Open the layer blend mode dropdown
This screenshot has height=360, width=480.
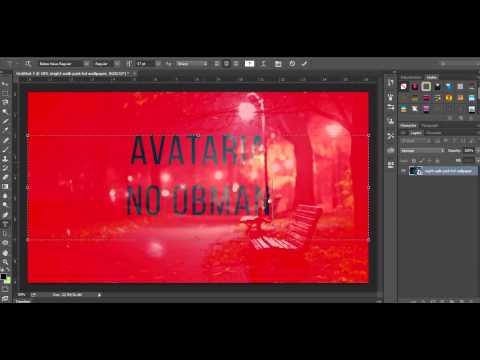click(x=422, y=151)
